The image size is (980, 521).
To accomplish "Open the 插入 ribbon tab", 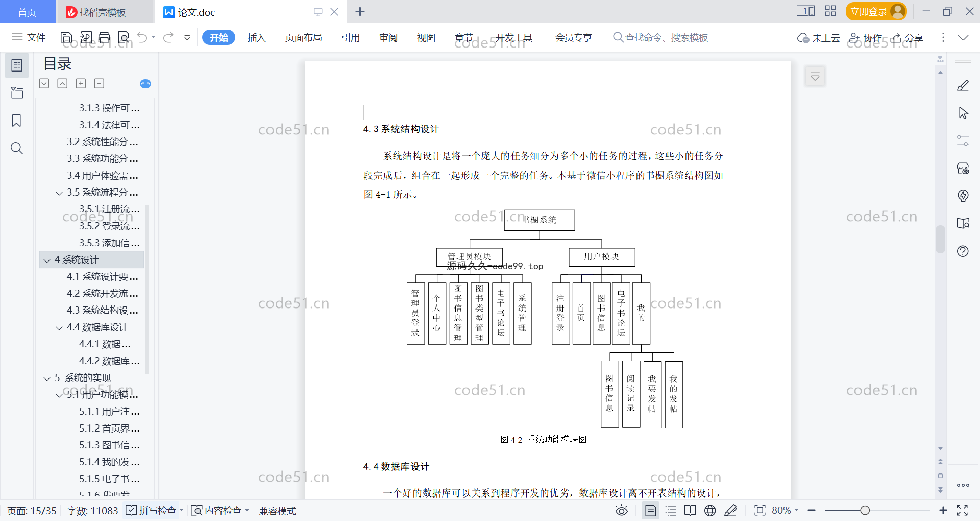I will pyautogui.click(x=257, y=37).
